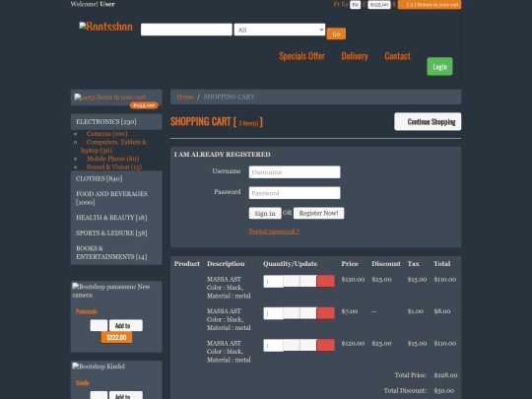The image size is (532, 399).
Task: Switch language to Fr
Action: pyautogui.click(x=336, y=4)
